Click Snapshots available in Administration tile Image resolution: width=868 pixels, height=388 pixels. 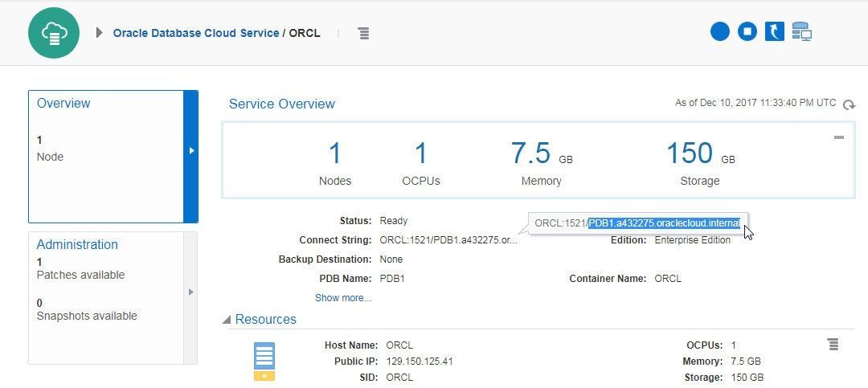87,316
